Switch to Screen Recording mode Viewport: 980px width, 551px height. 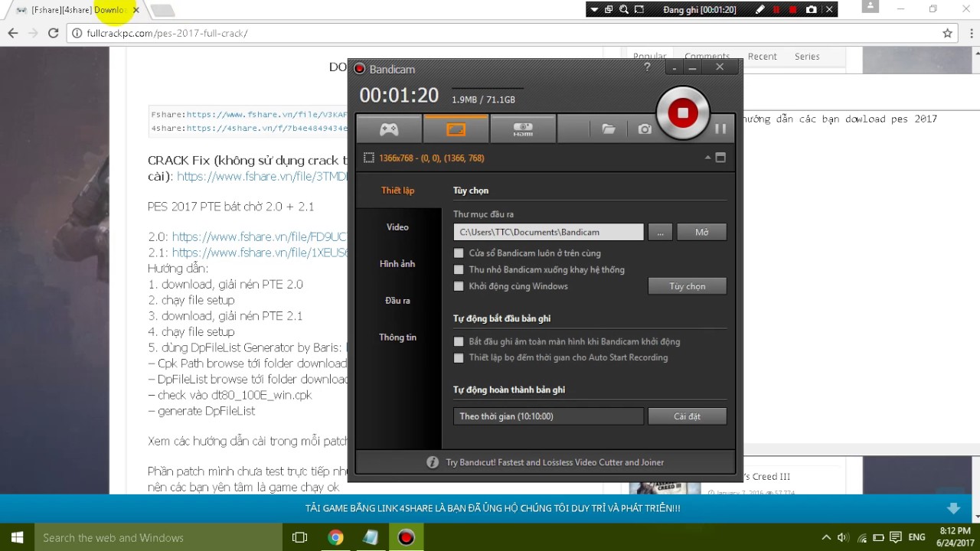(x=456, y=129)
